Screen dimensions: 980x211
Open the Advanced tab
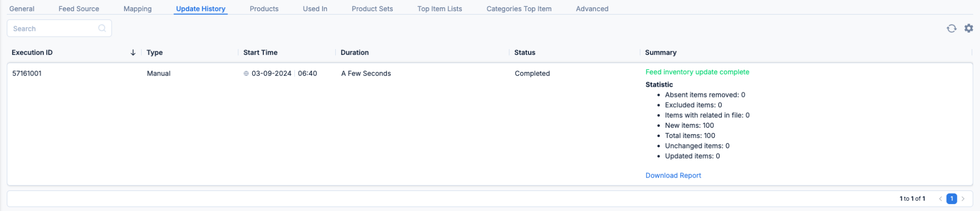tap(592, 9)
